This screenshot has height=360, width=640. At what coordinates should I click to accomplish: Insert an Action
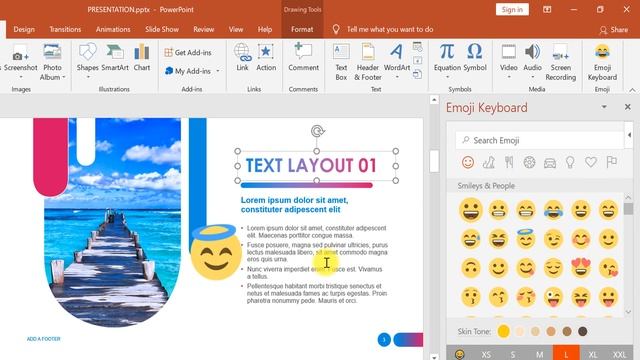pyautogui.click(x=266, y=58)
